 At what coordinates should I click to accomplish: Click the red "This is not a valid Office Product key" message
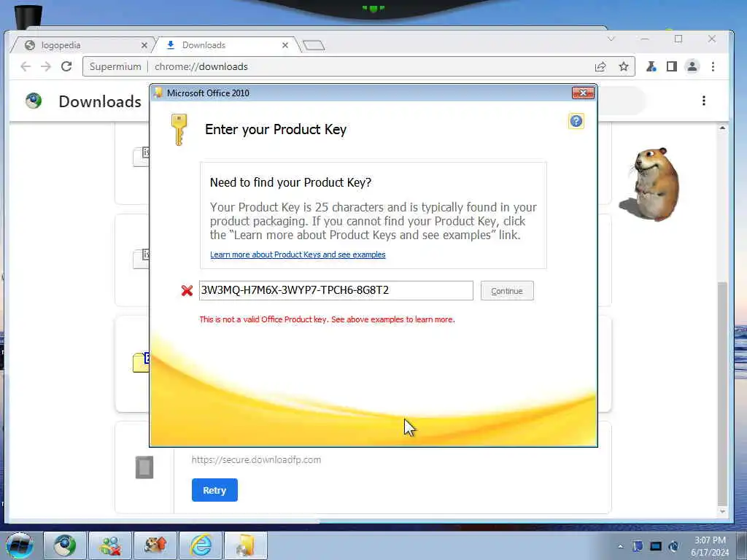pyautogui.click(x=327, y=319)
